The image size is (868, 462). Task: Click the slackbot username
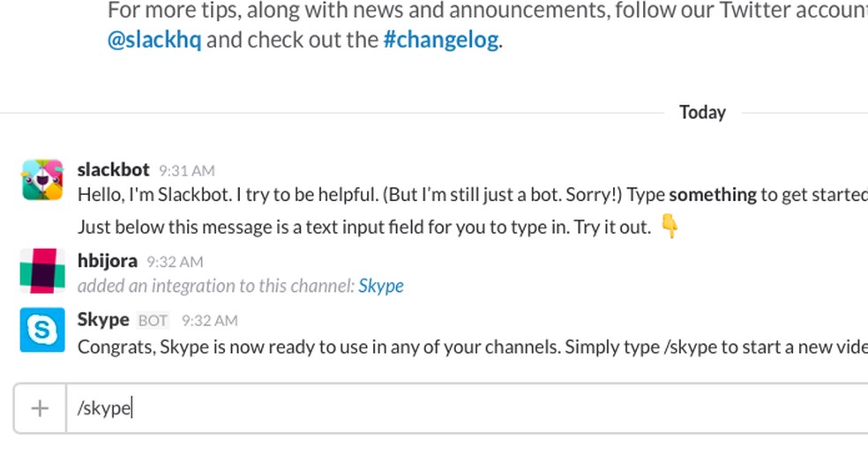[114, 169]
